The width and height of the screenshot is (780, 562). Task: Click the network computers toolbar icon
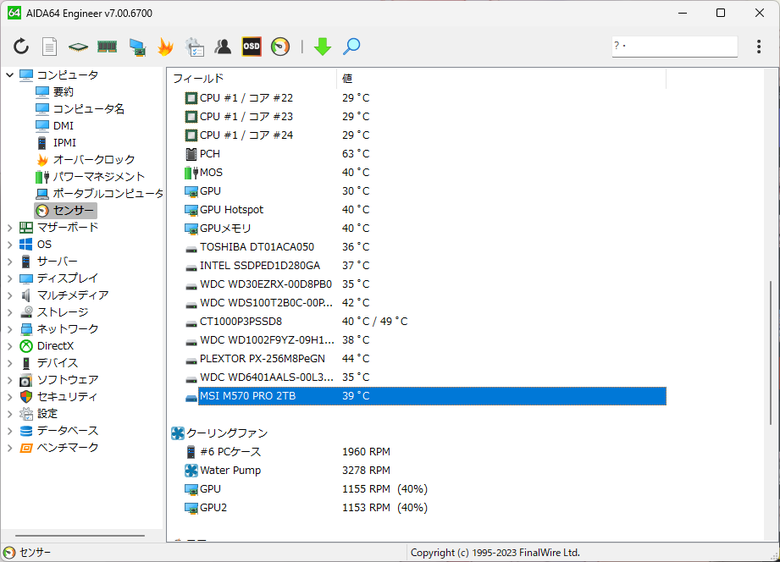click(x=137, y=47)
